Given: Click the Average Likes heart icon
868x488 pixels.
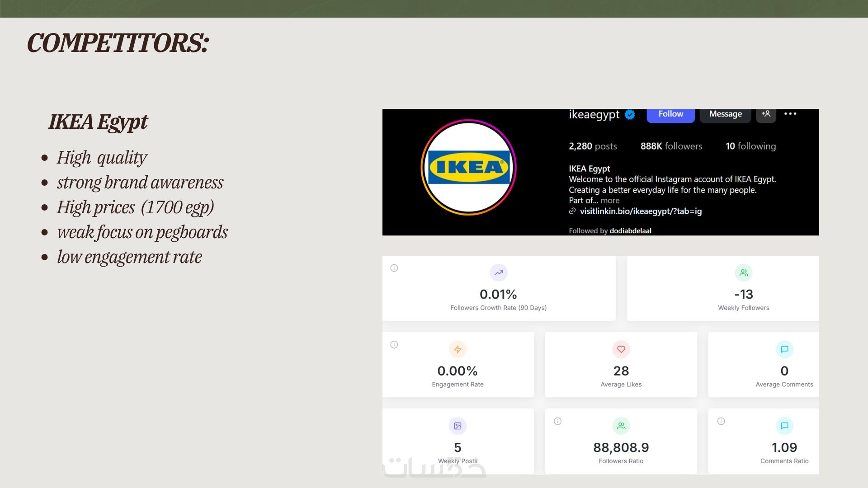Looking at the screenshot, I should pos(621,349).
